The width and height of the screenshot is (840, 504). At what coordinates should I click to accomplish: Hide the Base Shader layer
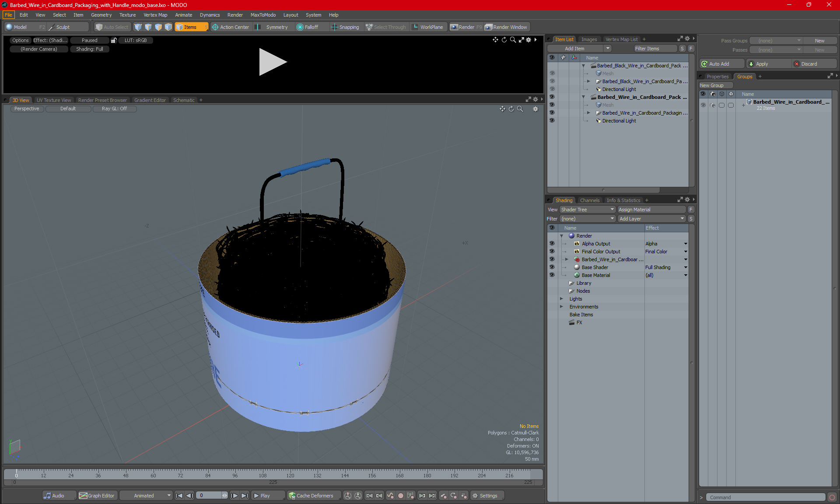(x=552, y=267)
